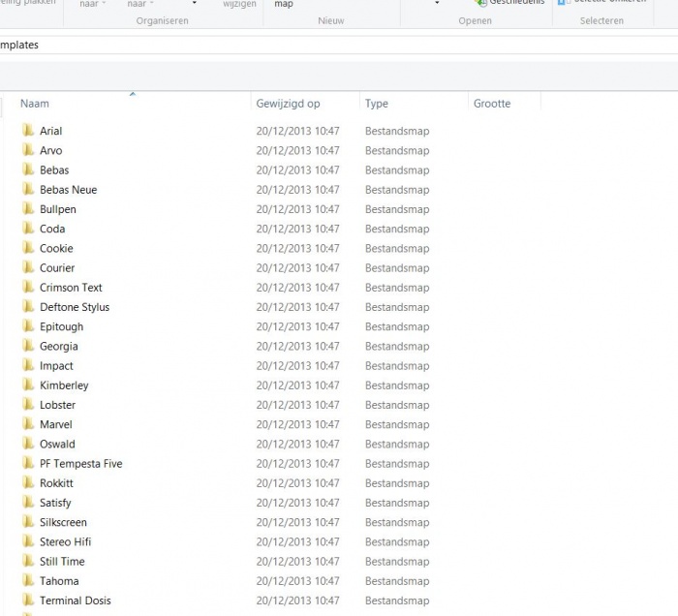Image resolution: width=678 pixels, height=616 pixels.
Task: Click the Marvel row modified date
Action: point(297,424)
